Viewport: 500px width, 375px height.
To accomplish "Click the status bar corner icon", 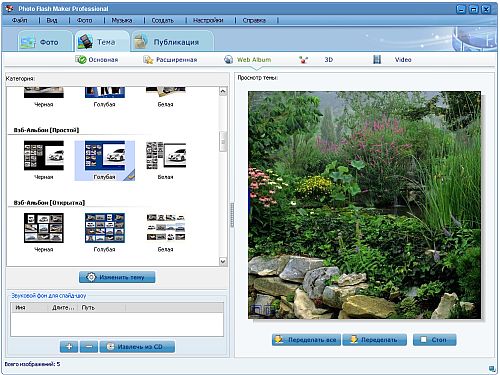I will coord(492,368).
